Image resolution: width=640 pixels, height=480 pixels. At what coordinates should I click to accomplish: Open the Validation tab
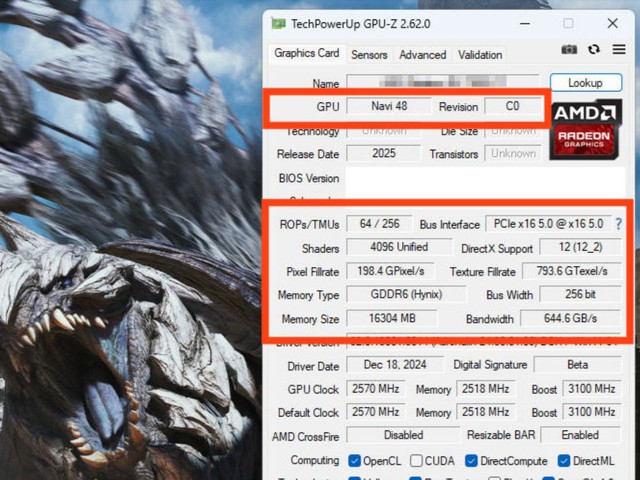pyautogui.click(x=480, y=55)
